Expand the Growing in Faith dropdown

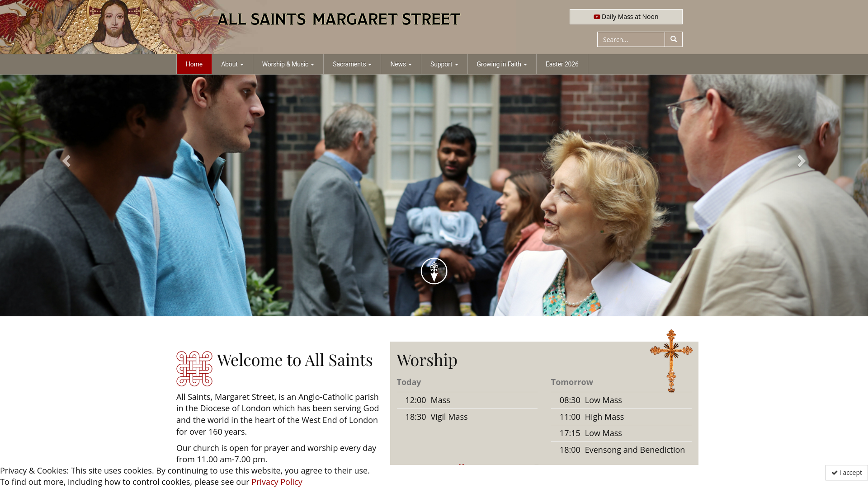pos(502,64)
